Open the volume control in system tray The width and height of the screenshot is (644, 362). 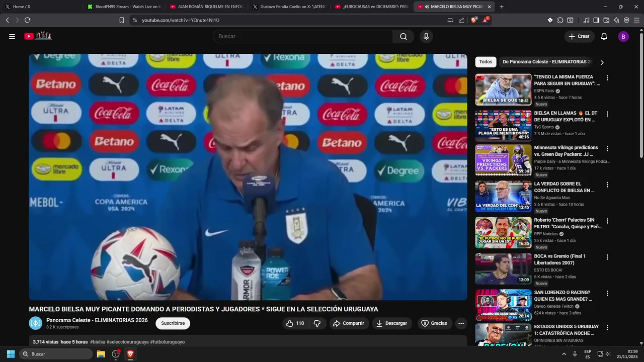(x=608, y=354)
